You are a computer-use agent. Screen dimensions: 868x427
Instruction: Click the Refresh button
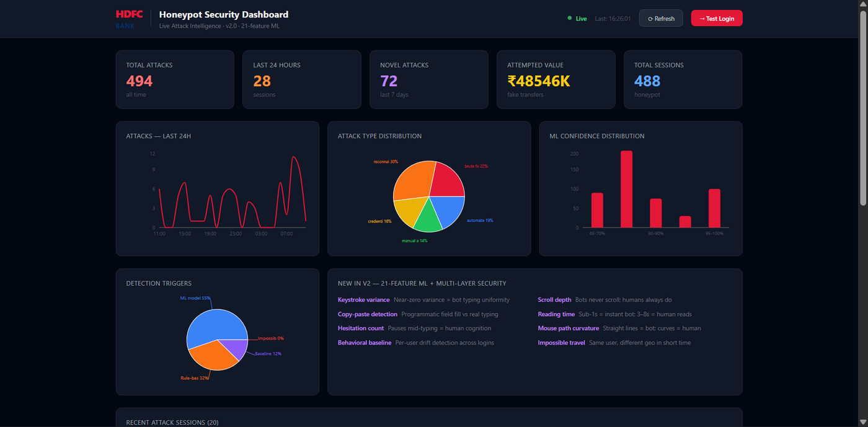[661, 19]
